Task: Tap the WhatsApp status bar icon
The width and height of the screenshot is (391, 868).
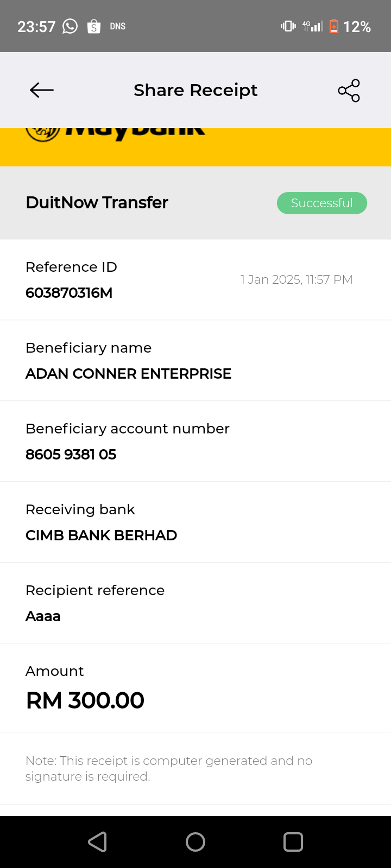Action: [70, 26]
